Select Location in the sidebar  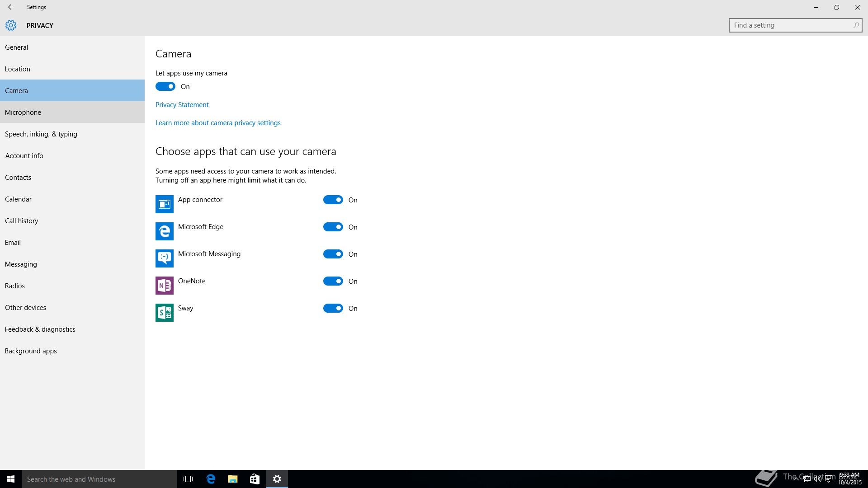[72, 69]
